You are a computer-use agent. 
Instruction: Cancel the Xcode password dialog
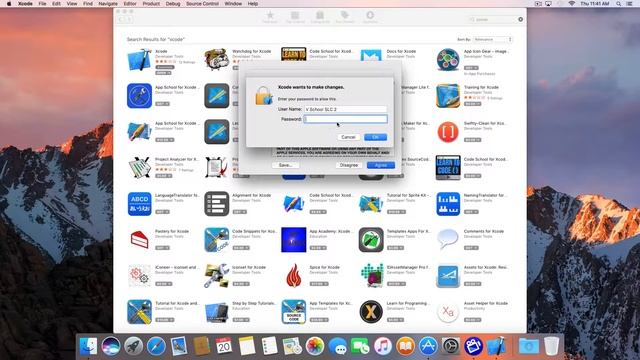point(348,137)
